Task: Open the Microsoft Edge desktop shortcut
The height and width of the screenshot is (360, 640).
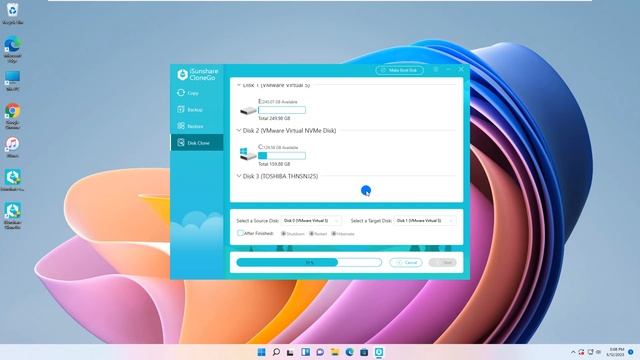Action: (13, 49)
